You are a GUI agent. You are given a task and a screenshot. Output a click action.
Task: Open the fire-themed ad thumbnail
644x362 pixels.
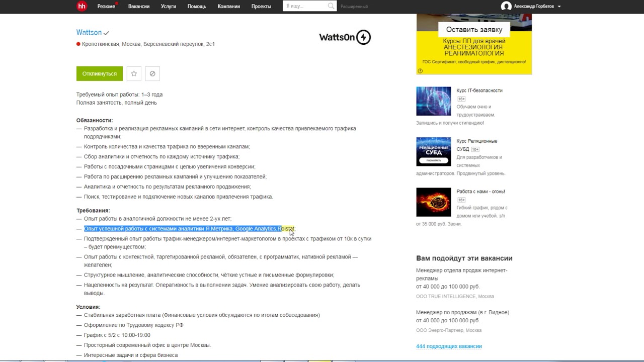coord(434,202)
